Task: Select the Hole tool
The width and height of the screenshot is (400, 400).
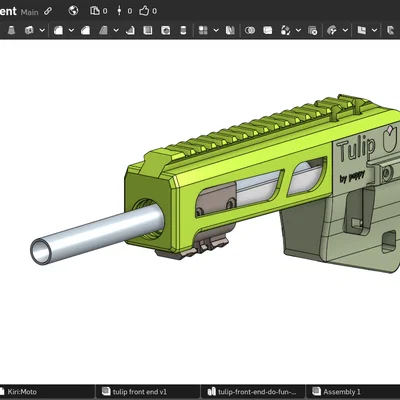Action: pyautogui.click(x=165, y=30)
